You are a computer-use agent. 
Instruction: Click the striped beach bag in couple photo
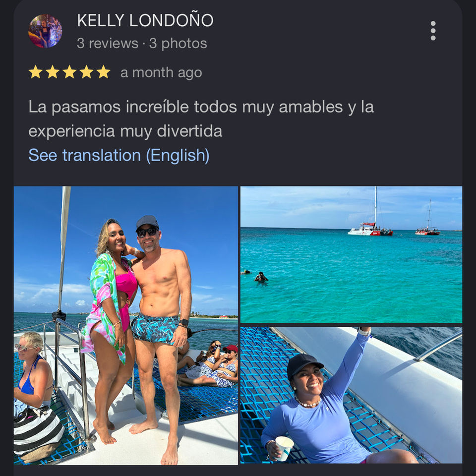click(38, 434)
